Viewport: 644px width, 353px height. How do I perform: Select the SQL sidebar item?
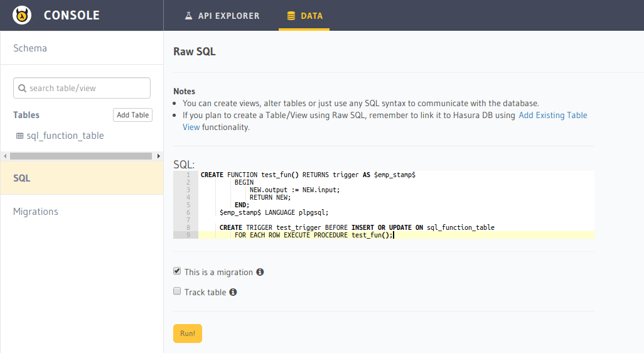(22, 178)
